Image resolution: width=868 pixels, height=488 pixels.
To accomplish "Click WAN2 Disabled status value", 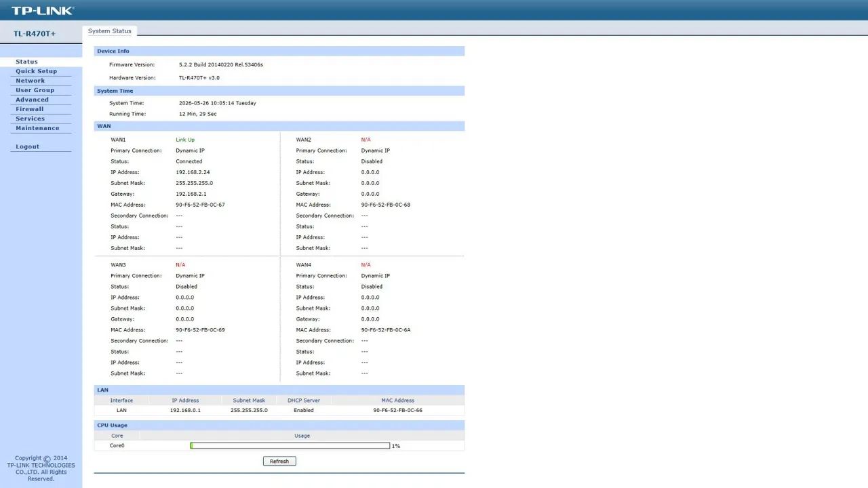I will 372,161.
